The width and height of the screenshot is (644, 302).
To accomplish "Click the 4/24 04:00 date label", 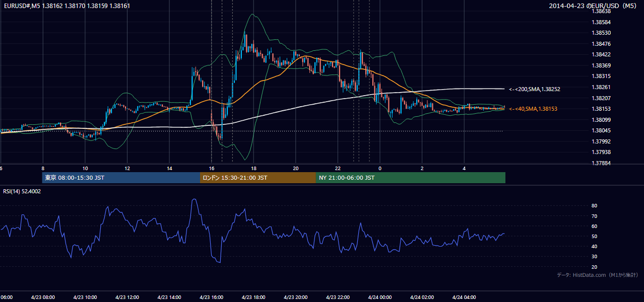I will pyautogui.click(x=464, y=297).
